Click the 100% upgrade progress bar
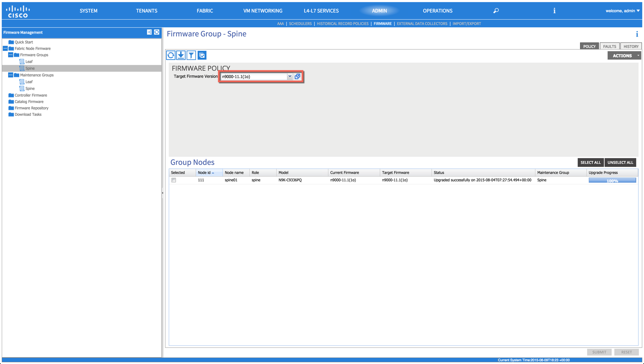Screen dimensions: 644x364 point(612,181)
